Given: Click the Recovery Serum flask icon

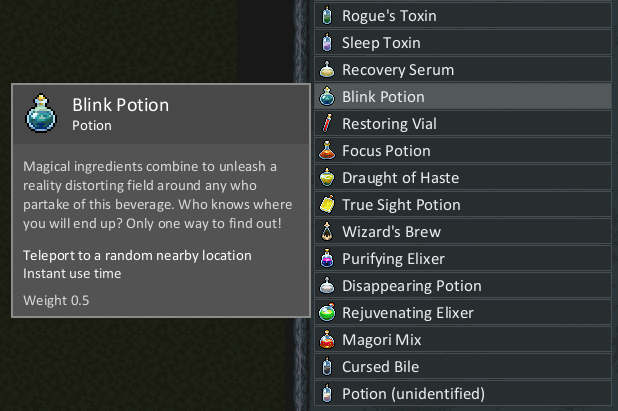Looking at the screenshot, I should (x=327, y=69).
